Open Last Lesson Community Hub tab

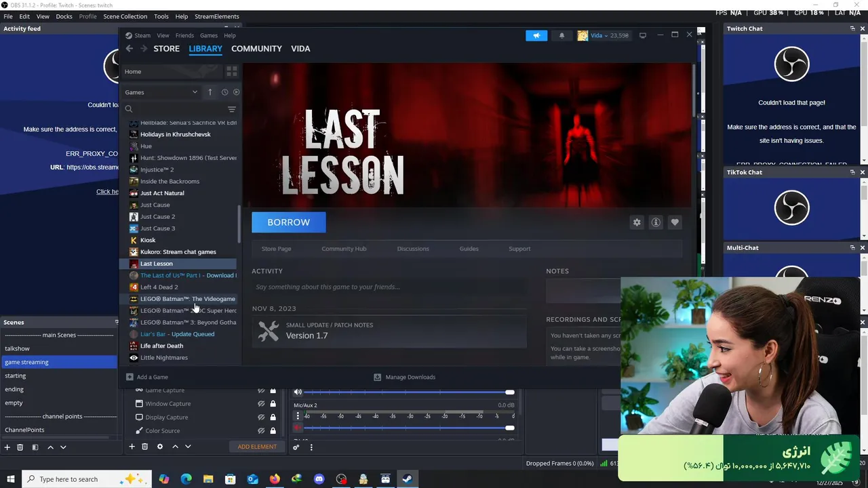pos(344,249)
